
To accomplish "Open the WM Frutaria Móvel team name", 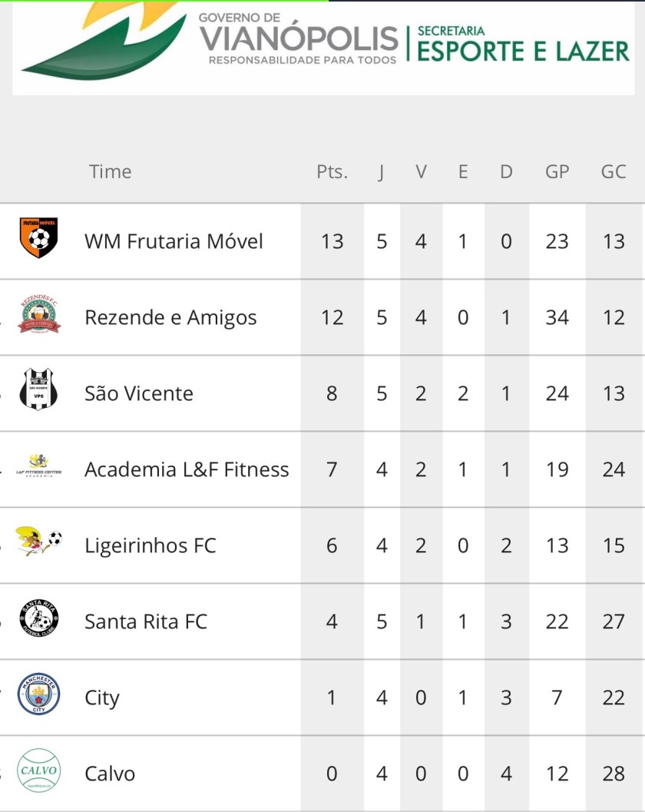I will click(174, 241).
